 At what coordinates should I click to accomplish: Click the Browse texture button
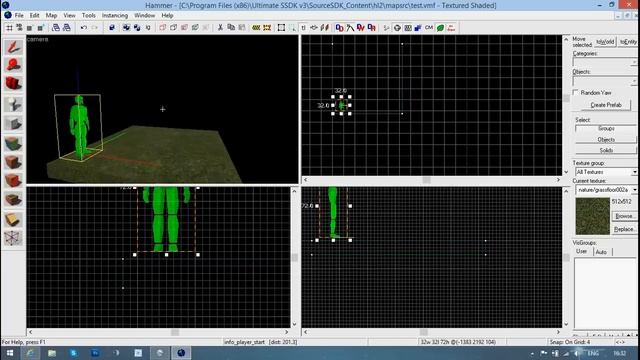point(624,216)
